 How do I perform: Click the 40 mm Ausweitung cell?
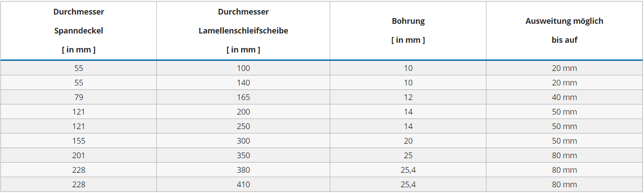564,97
